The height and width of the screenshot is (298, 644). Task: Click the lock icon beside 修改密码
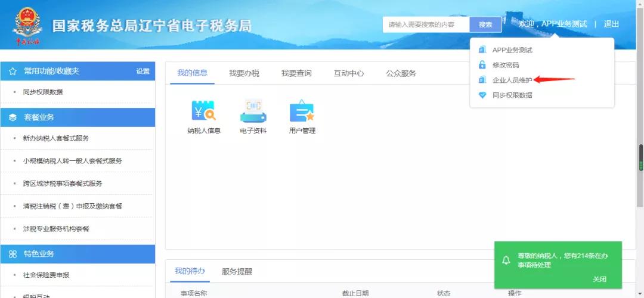click(x=482, y=65)
